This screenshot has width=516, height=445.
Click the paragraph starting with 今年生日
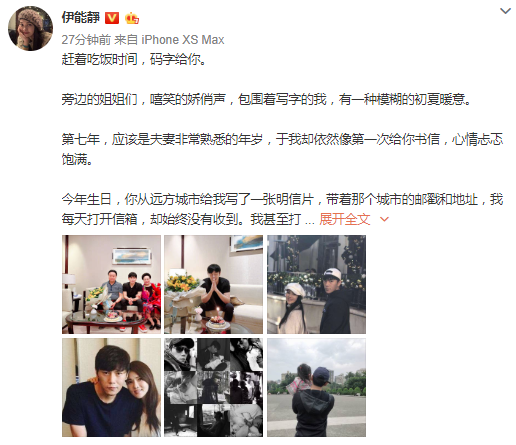coord(282,209)
